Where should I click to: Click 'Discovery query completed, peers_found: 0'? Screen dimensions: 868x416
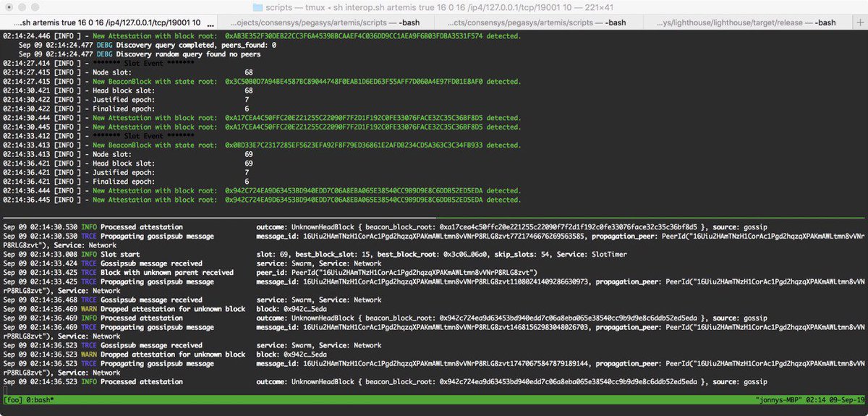pyautogui.click(x=196, y=44)
